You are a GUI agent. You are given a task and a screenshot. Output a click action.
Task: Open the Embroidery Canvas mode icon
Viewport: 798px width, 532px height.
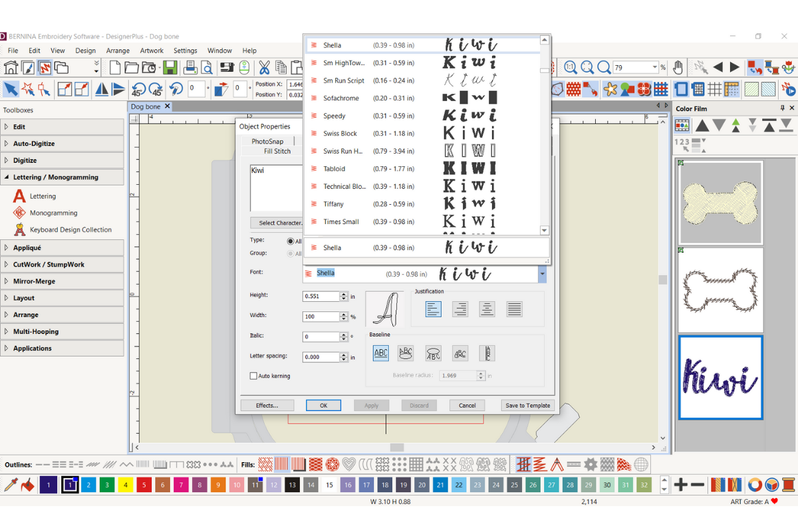45,67
